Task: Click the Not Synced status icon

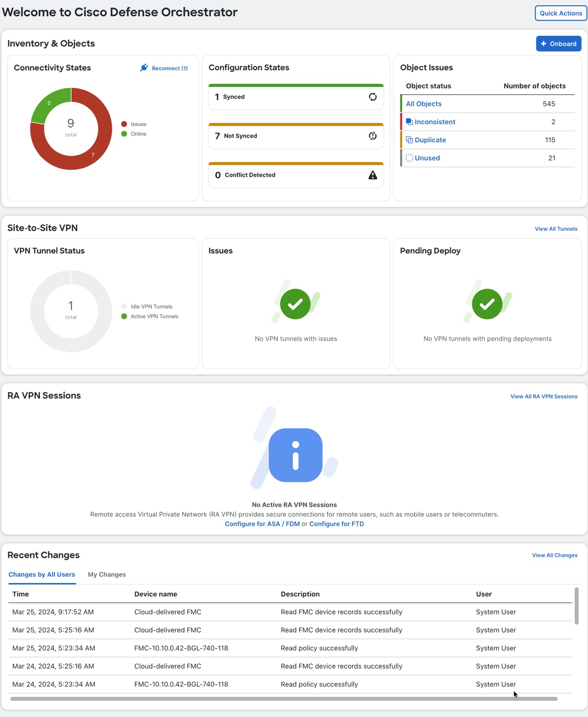Action: (x=373, y=136)
